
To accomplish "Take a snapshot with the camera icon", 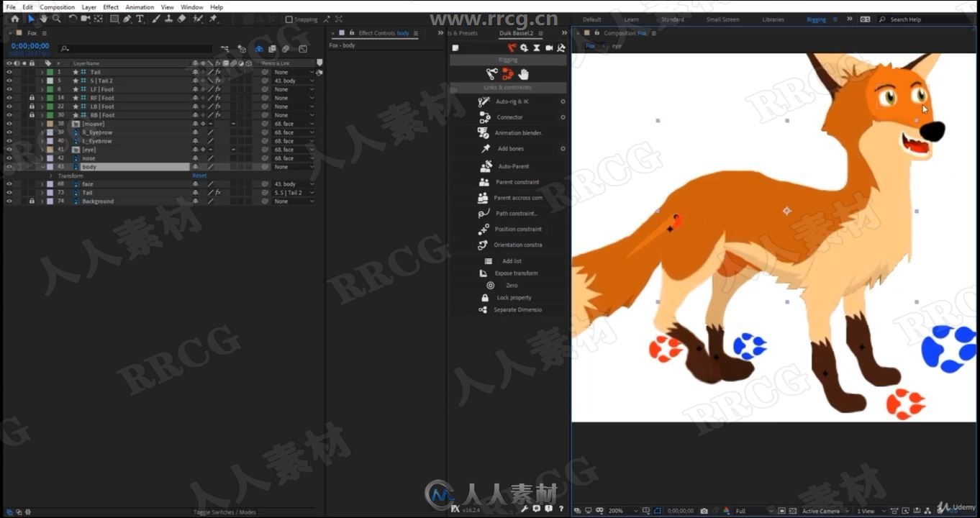I will point(704,511).
